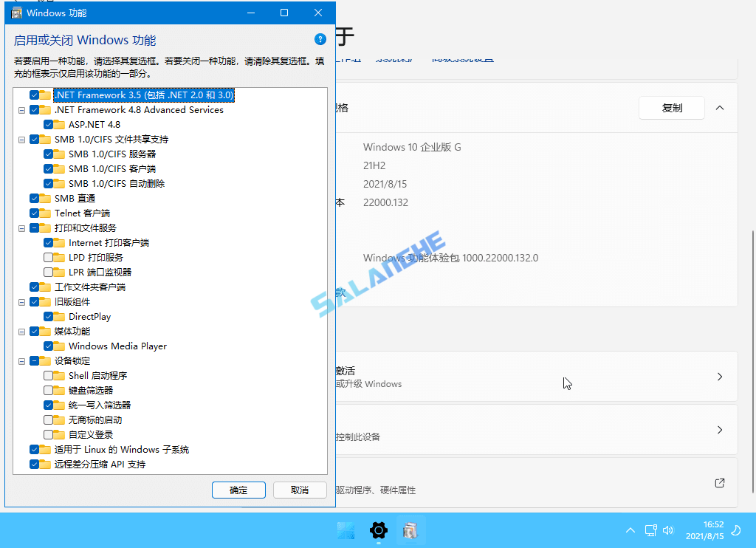Click the blue help question mark icon
Viewport: 756px width, 548px height.
tap(320, 40)
